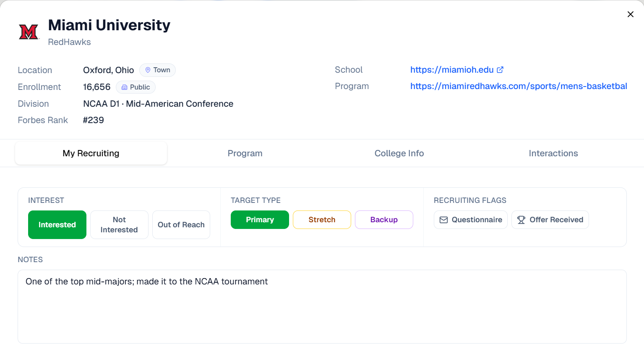Open the College Info tab

399,153
